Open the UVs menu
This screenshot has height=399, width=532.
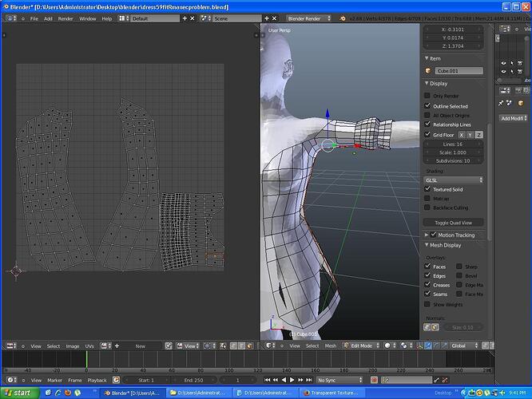[x=89, y=346]
